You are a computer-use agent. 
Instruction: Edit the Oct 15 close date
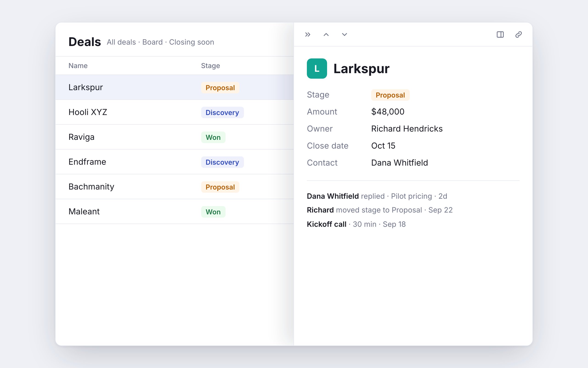point(383,146)
